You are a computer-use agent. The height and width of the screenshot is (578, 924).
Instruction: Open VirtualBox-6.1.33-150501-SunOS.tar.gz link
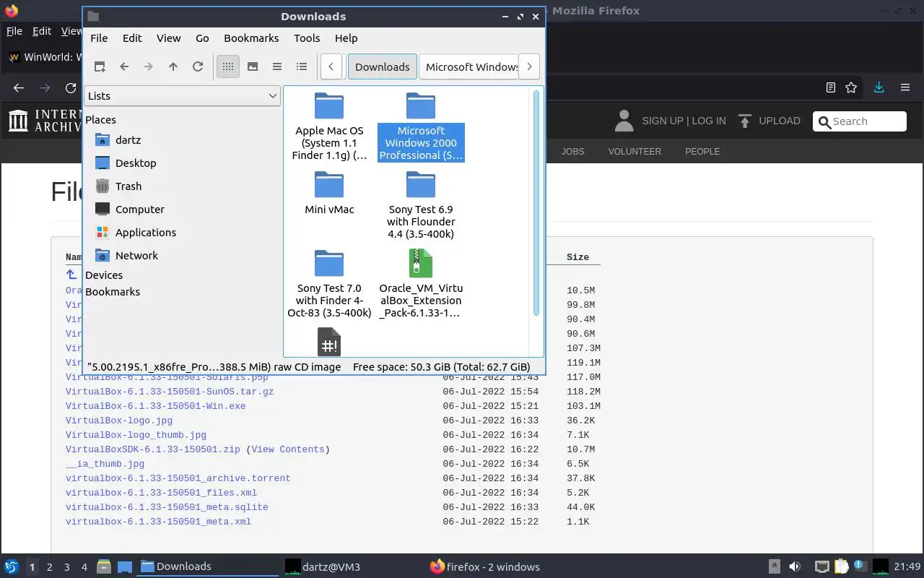(x=170, y=392)
